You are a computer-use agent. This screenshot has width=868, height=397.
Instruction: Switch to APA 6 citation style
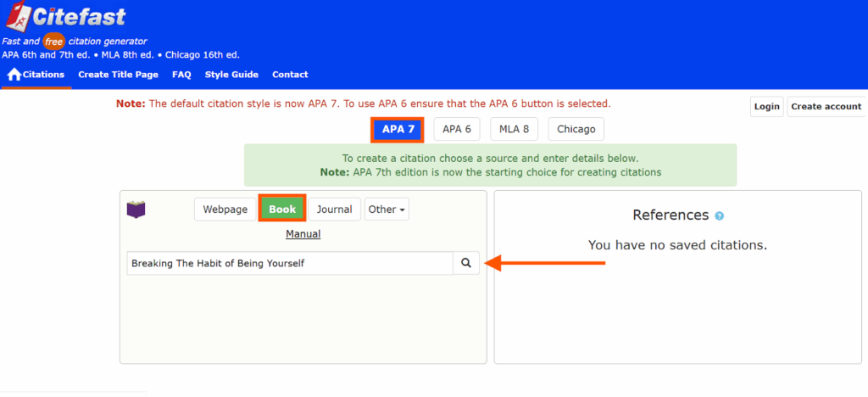(457, 130)
